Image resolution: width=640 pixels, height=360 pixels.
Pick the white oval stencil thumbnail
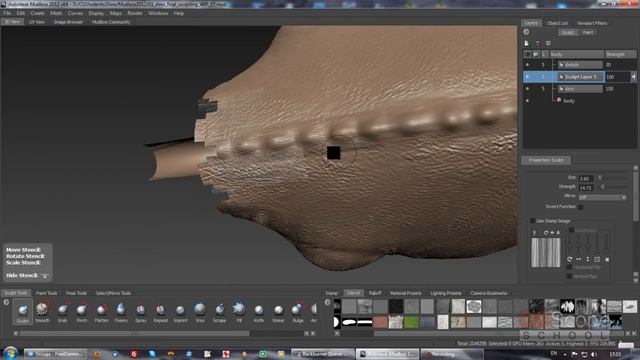pyautogui.click(x=349, y=322)
